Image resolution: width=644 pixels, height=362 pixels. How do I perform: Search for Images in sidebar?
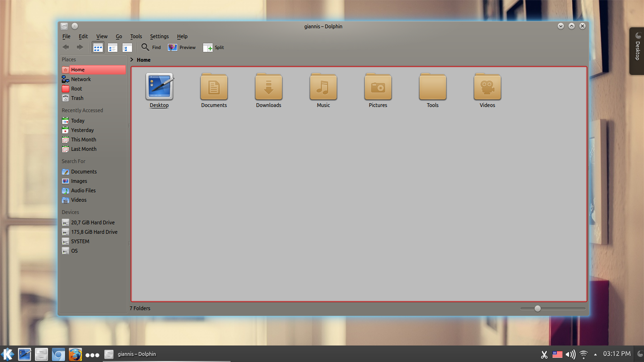coord(93,181)
